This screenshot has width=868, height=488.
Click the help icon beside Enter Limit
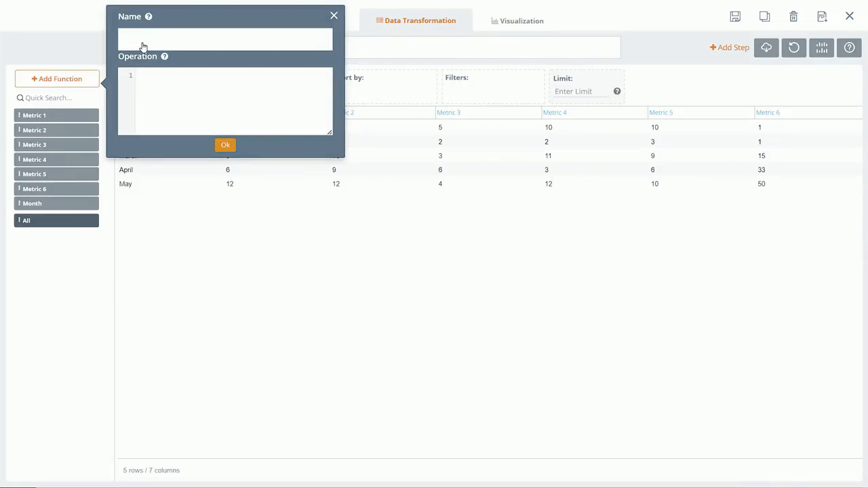coord(617,91)
